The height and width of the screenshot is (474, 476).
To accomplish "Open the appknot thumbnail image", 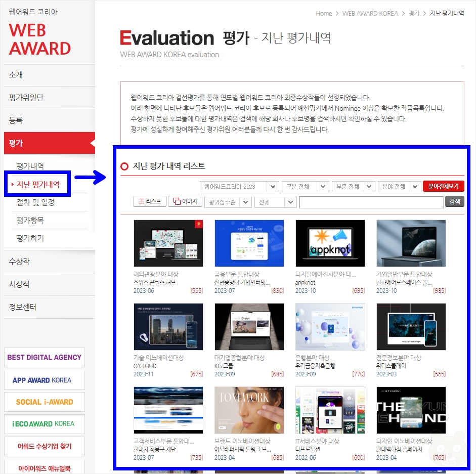I will [x=330, y=243].
